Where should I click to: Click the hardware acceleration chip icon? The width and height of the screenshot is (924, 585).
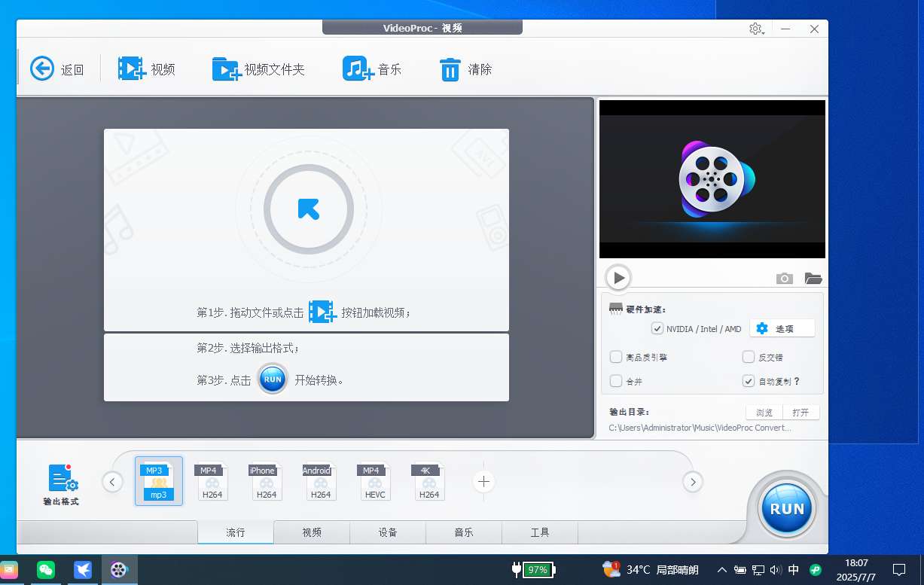[616, 309]
